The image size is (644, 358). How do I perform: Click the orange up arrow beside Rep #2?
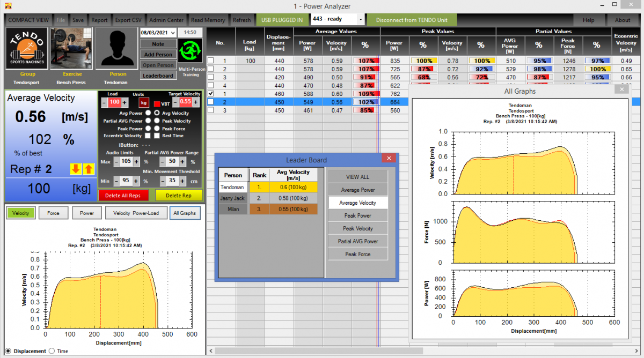pos(88,169)
